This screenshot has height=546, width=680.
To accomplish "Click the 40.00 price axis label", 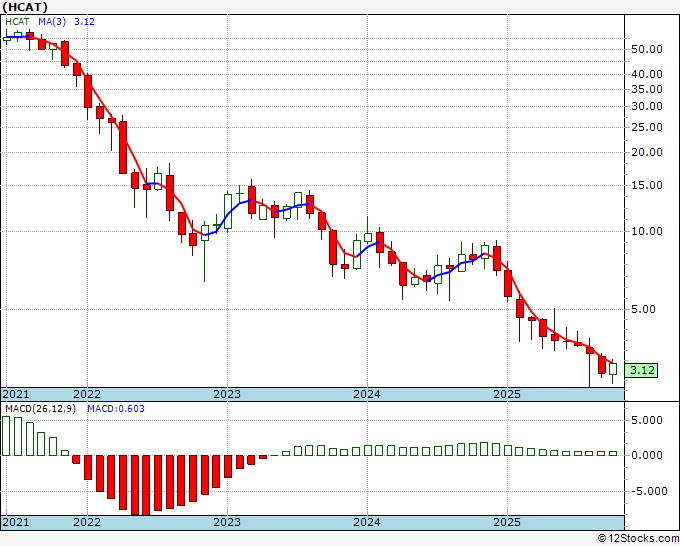I will tap(647, 74).
